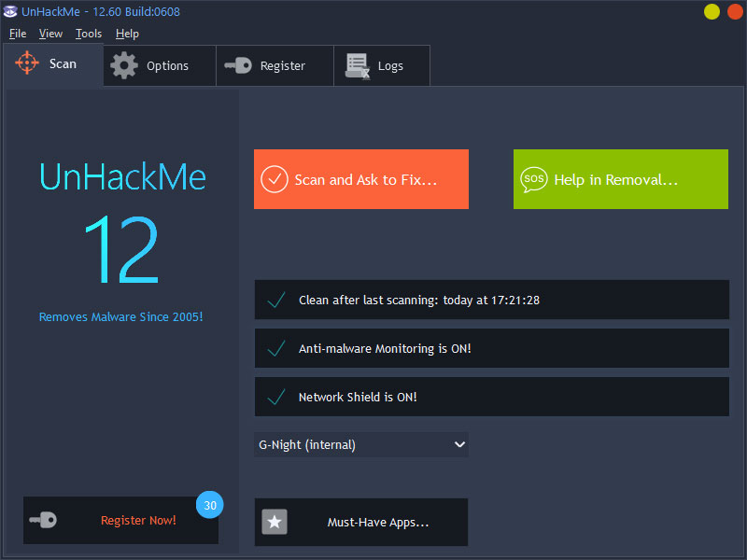
Task: Click the Register Now! link
Action: tap(138, 520)
